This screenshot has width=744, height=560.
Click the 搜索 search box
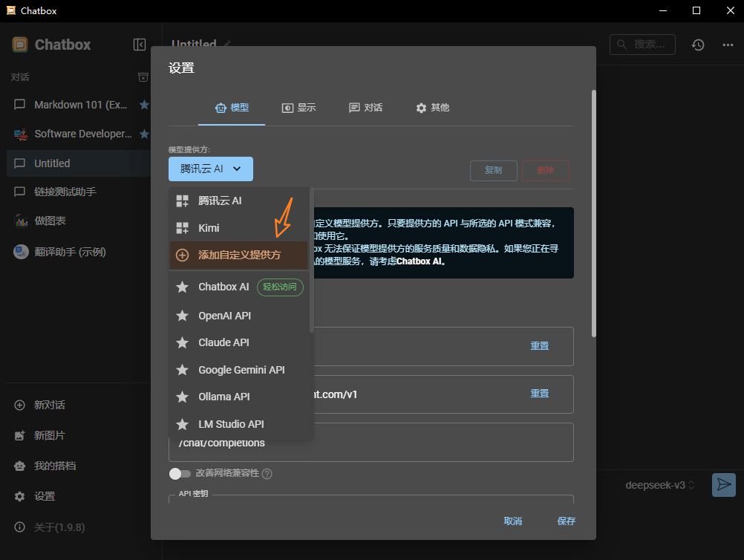click(x=642, y=45)
